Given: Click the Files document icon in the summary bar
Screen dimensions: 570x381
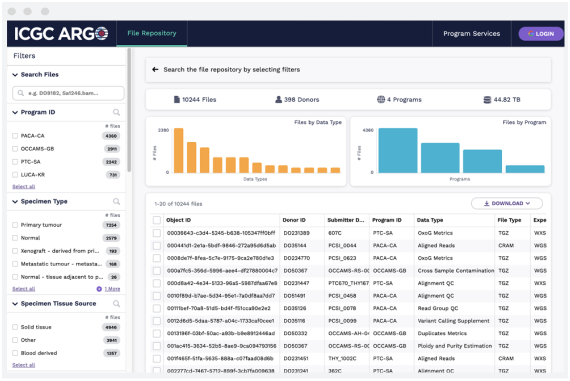Looking at the screenshot, I should click(177, 100).
